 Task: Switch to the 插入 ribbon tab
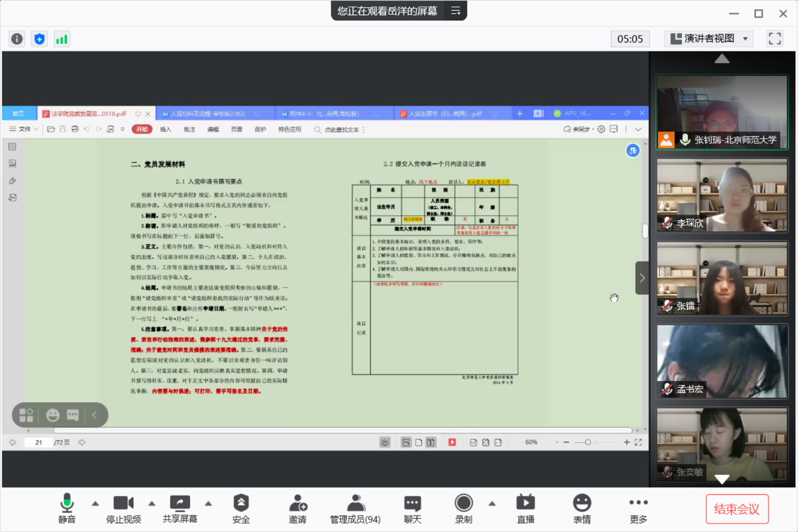[x=166, y=129]
